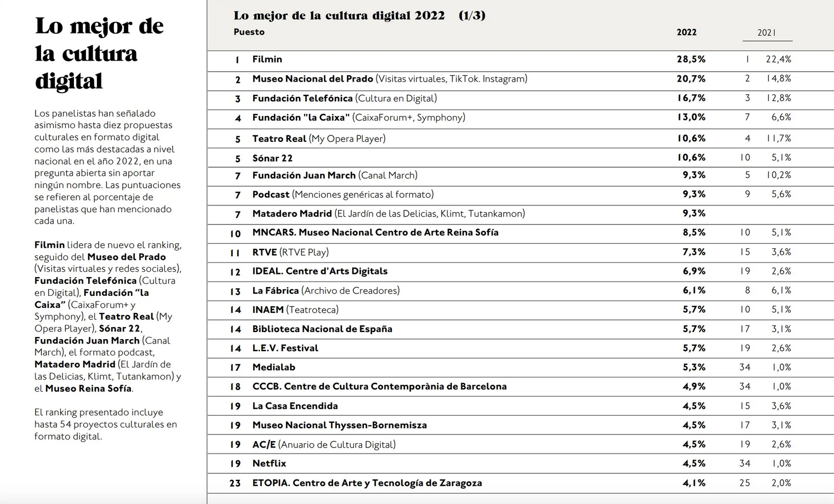The height and width of the screenshot is (504, 834).
Task: Click the '8,5%' value
Action: tap(694, 232)
